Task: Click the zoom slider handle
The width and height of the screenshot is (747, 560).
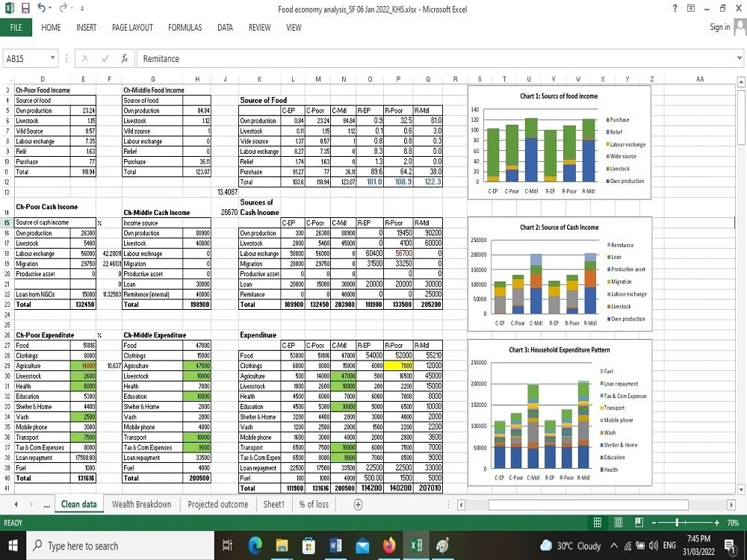Action: [x=677, y=523]
